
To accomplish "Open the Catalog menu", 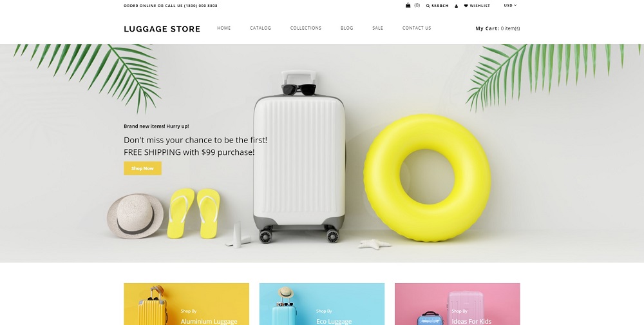I will click(x=260, y=28).
